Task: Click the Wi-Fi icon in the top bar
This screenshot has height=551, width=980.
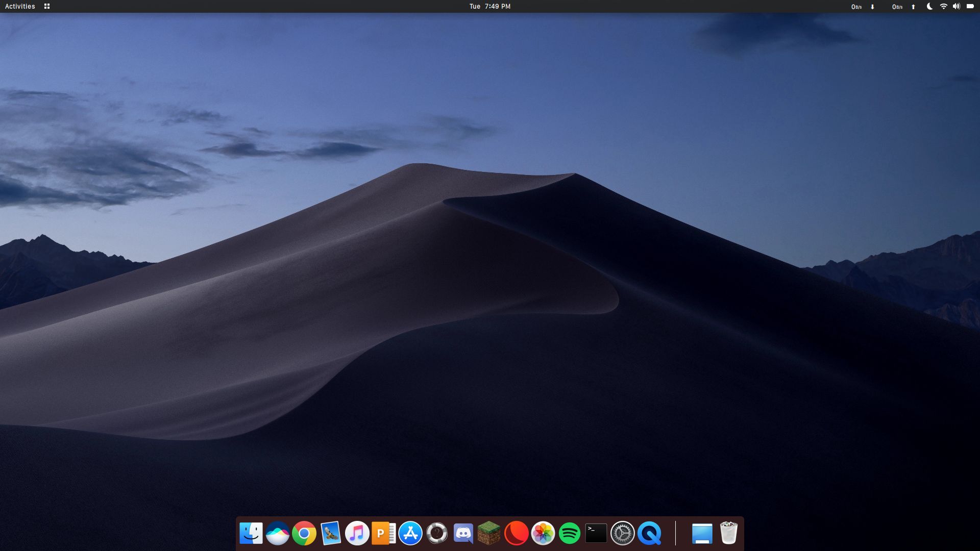Action: click(943, 7)
